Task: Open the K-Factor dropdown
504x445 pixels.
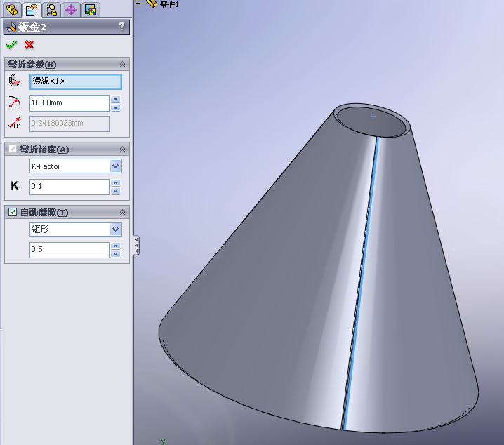Action: click(x=115, y=166)
